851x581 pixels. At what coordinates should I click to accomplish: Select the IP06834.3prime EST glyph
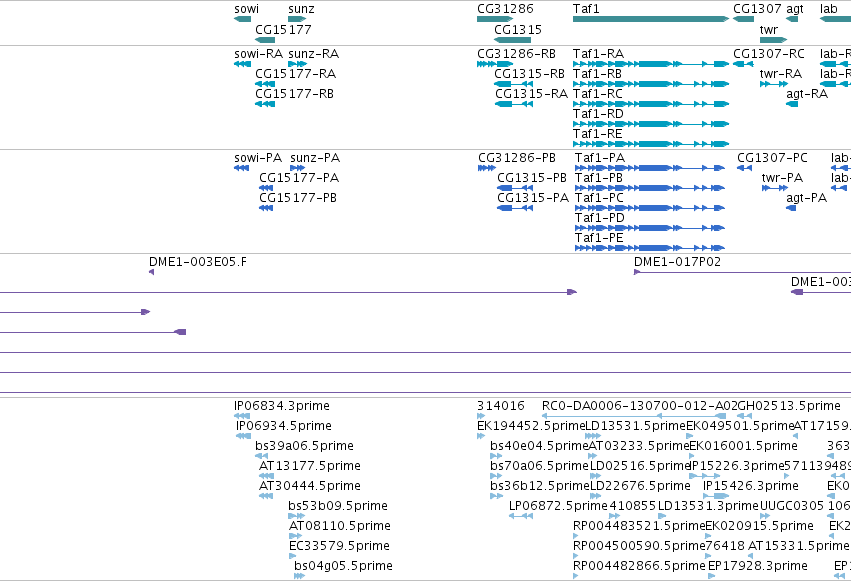[x=242, y=416]
